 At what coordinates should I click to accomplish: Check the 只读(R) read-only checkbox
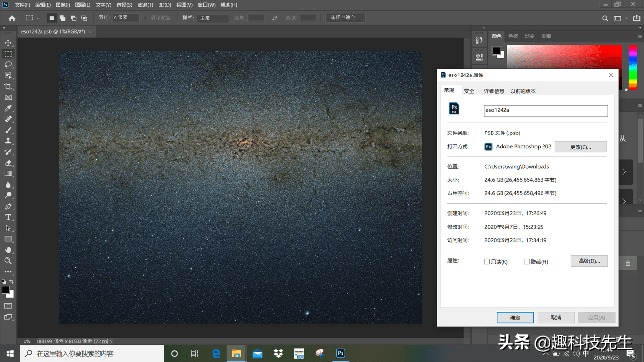pos(487,262)
